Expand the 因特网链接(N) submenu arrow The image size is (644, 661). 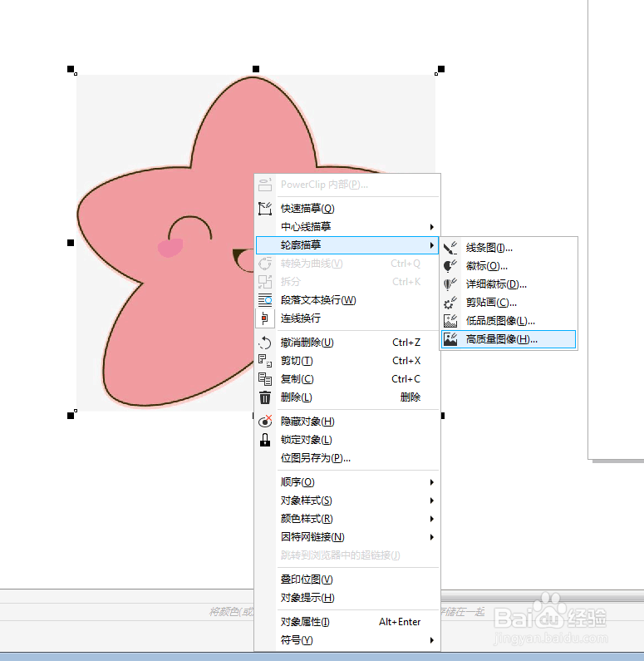click(x=432, y=537)
